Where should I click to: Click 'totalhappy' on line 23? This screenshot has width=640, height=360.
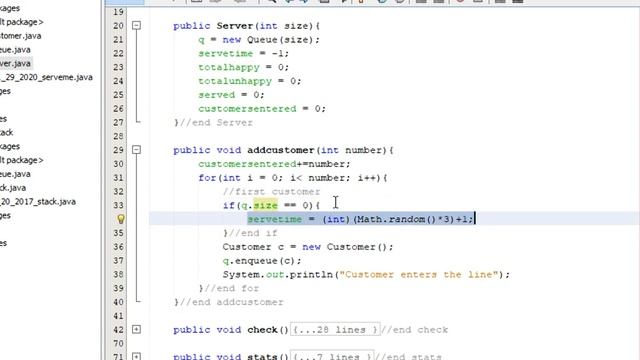229,67
